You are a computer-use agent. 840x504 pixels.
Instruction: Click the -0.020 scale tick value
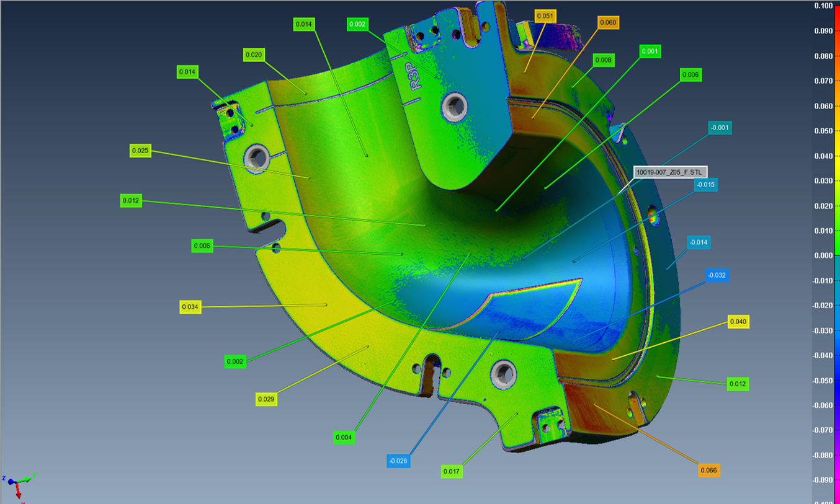(823, 306)
